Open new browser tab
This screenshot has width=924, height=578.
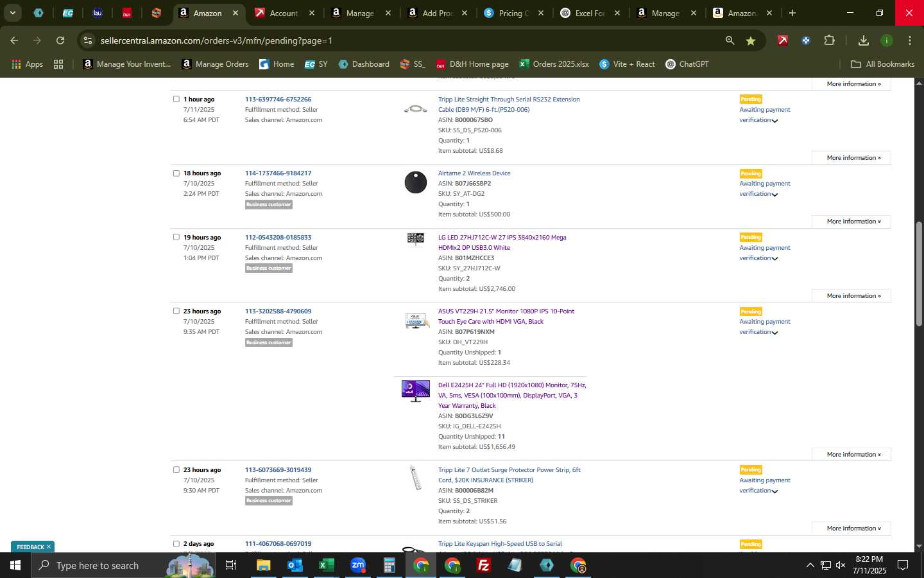click(792, 13)
